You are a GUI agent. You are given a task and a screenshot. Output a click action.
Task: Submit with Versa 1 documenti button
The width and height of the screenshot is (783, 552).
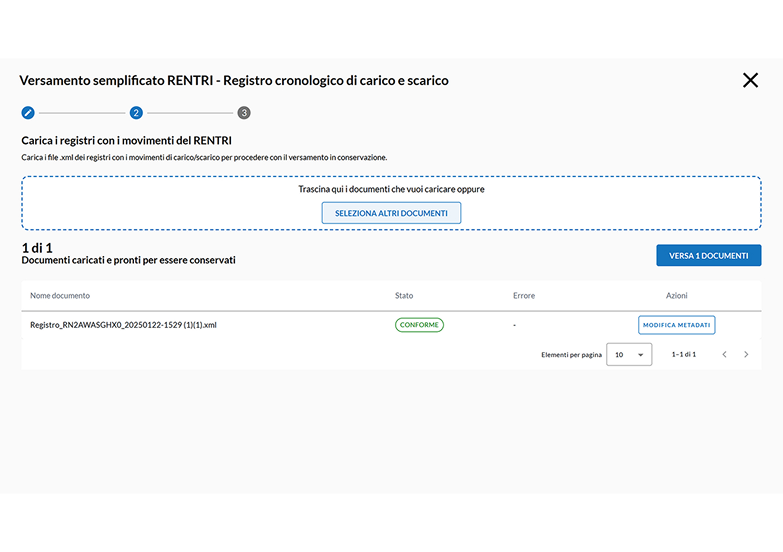[x=709, y=255]
